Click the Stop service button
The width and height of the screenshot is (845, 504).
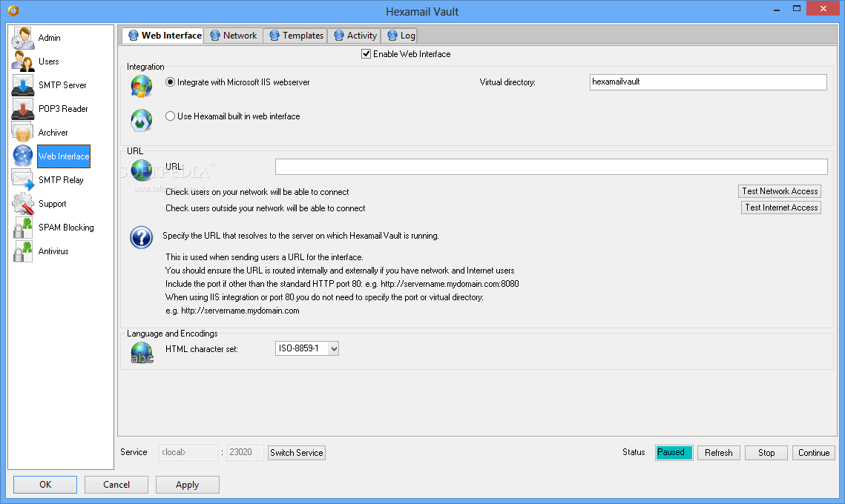(x=766, y=453)
